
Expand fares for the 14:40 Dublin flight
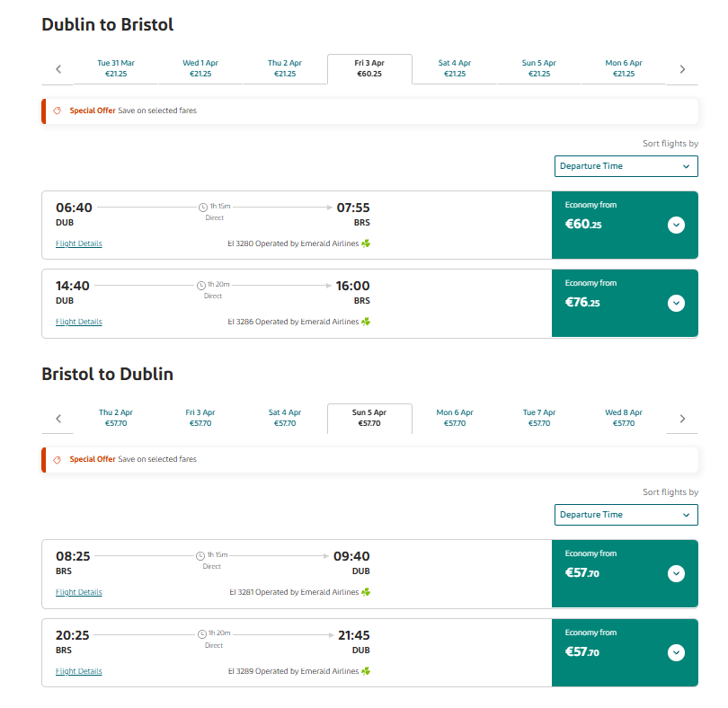[x=676, y=303]
